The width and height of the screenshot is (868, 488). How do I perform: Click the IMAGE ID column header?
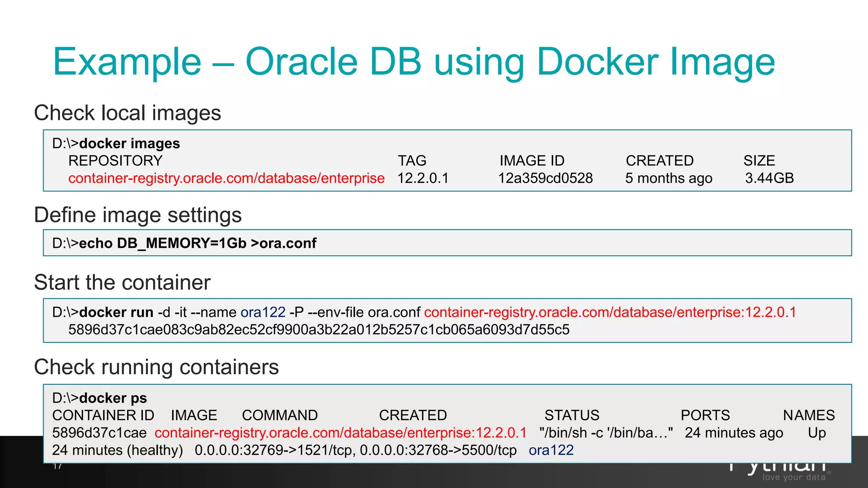point(532,161)
